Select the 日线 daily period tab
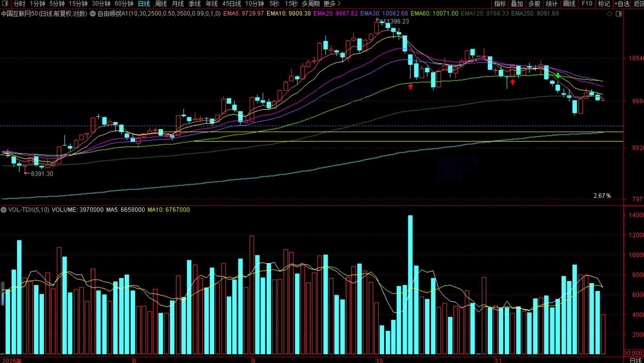The height and width of the screenshot is (363, 644). coord(144,4)
